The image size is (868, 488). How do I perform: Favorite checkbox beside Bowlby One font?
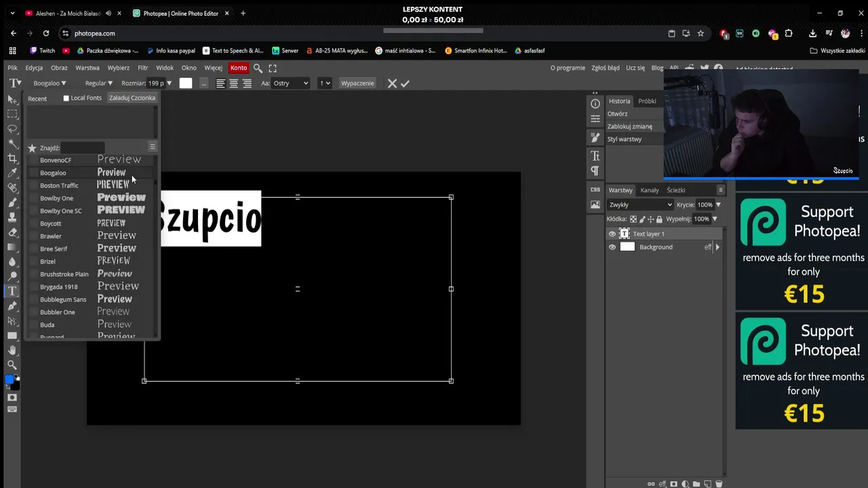tap(34, 198)
